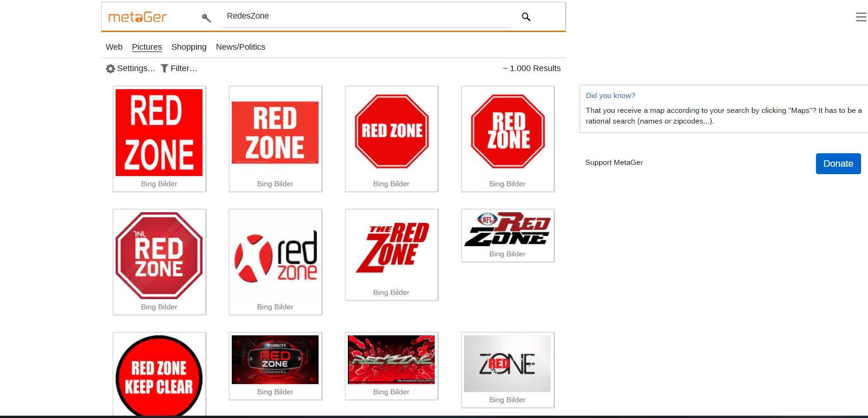Open the DirecTV Red Zone Channel image
868x418 pixels.
(275, 359)
